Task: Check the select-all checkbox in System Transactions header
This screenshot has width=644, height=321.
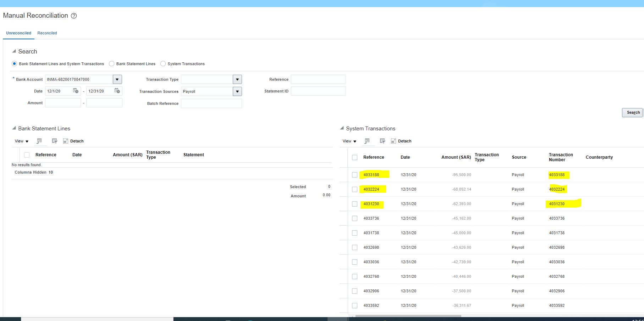Action: (354, 157)
